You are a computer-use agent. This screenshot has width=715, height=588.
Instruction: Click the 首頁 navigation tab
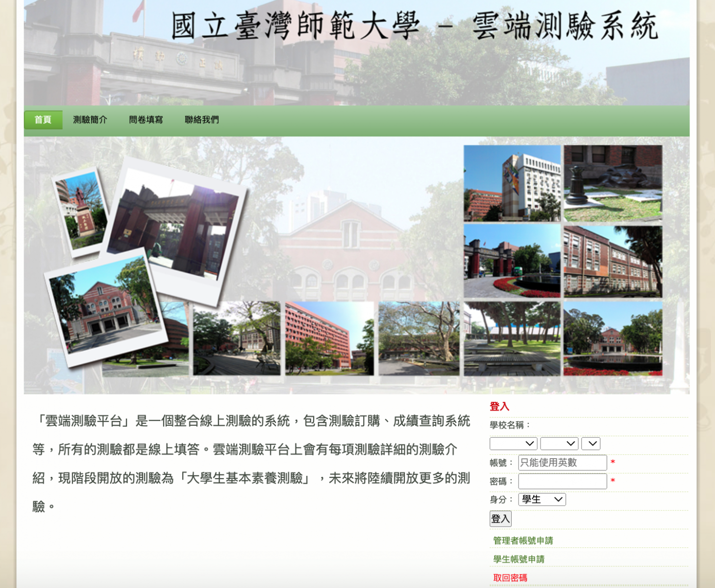pos(43,120)
